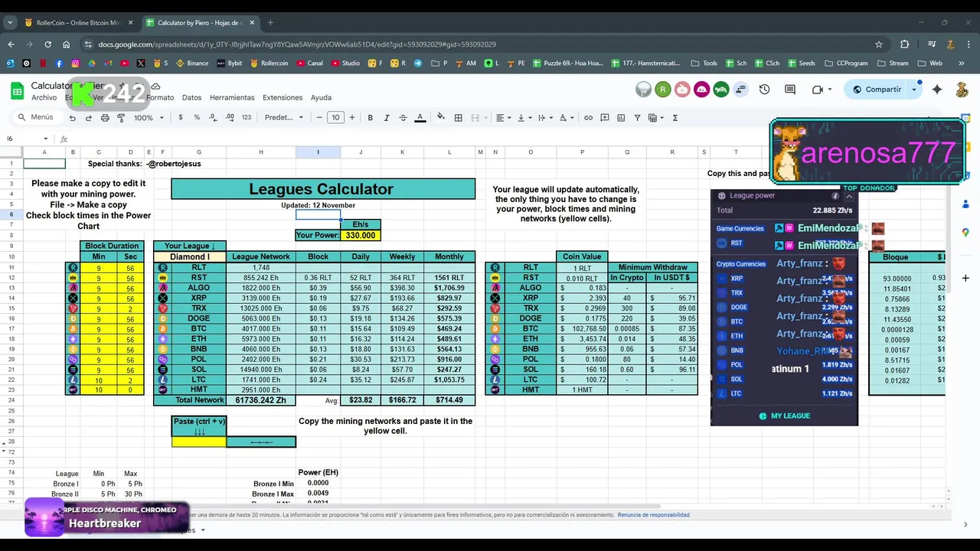Click the functions sigma icon
This screenshot has width=980, height=551.
point(675,118)
